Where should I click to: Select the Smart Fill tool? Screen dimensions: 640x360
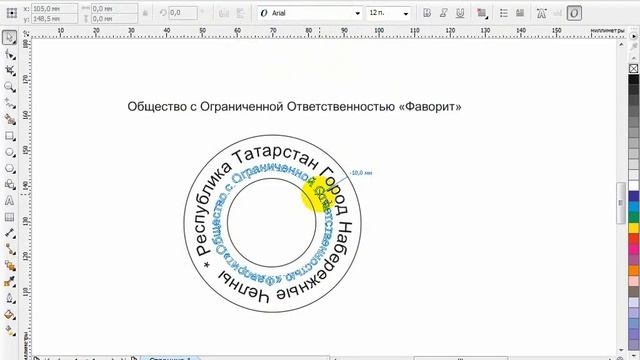9,120
